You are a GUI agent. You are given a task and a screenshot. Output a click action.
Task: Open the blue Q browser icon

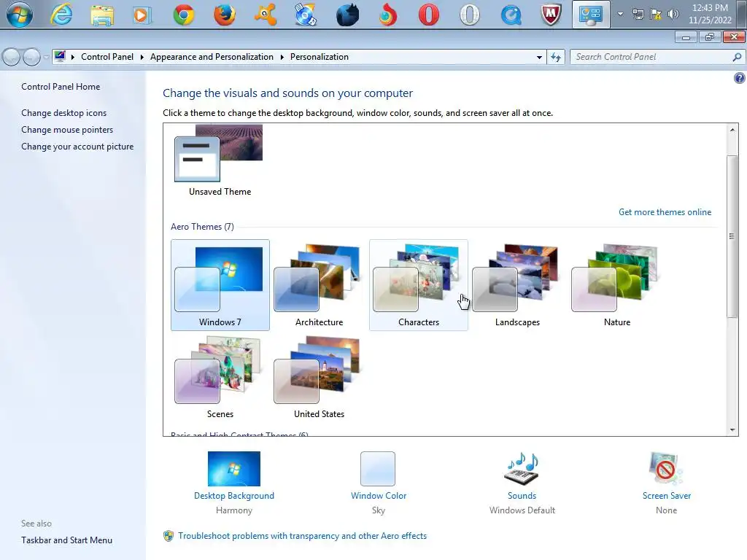point(511,15)
